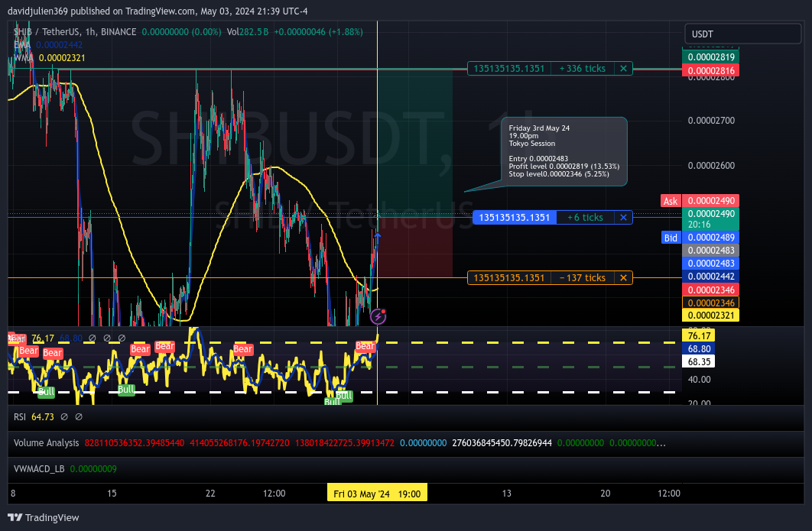
Task: Click the blue 68.80 scale label
Action: point(699,349)
